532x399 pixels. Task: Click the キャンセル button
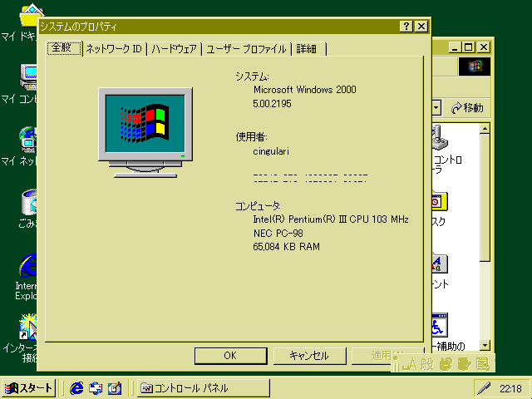coord(309,356)
